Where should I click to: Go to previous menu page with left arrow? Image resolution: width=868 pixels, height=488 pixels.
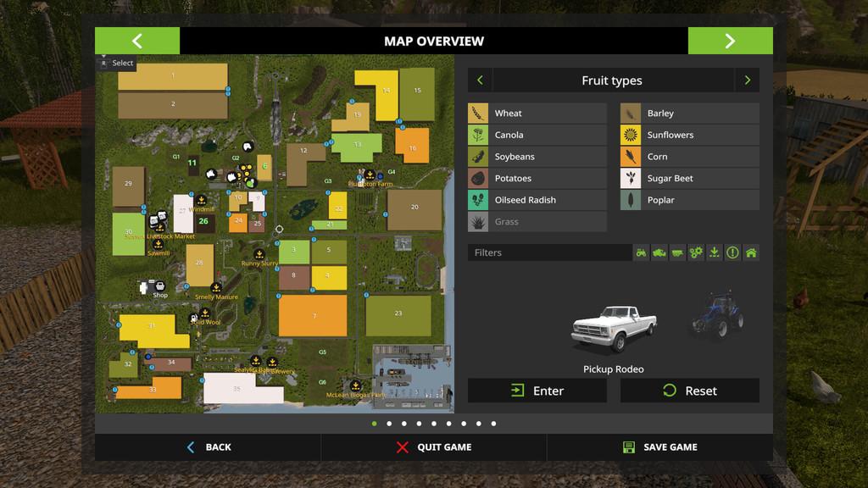137,41
